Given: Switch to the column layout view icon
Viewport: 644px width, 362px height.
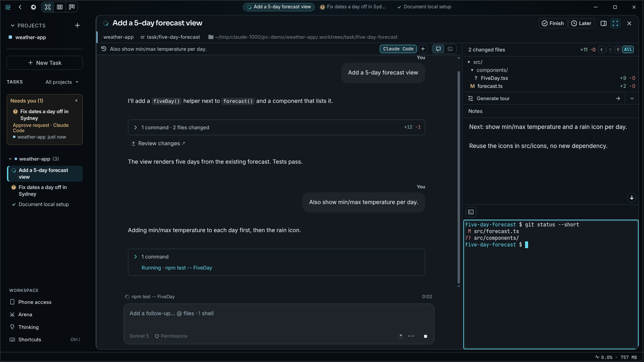Looking at the screenshot, I should 60,7.
